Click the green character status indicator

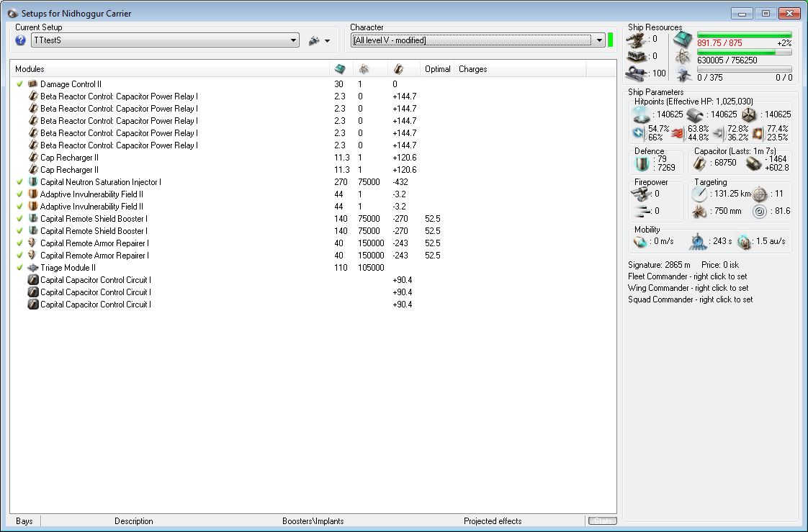[x=611, y=40]
